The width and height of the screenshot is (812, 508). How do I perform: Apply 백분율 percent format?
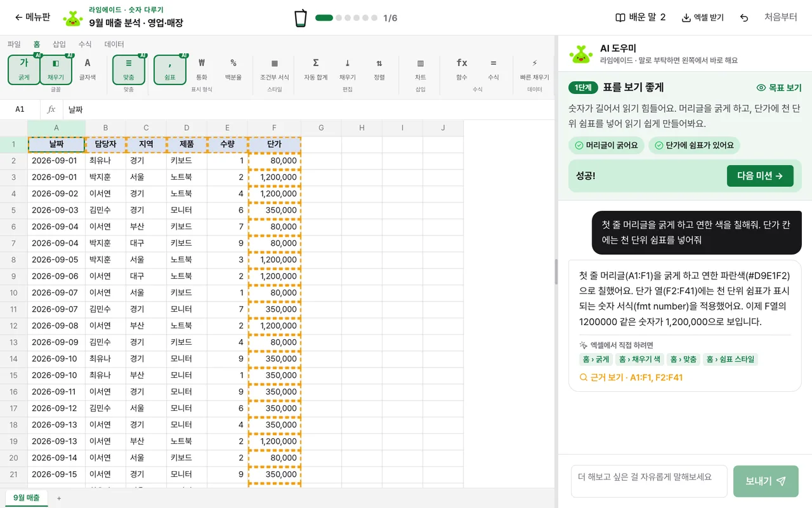233,69
